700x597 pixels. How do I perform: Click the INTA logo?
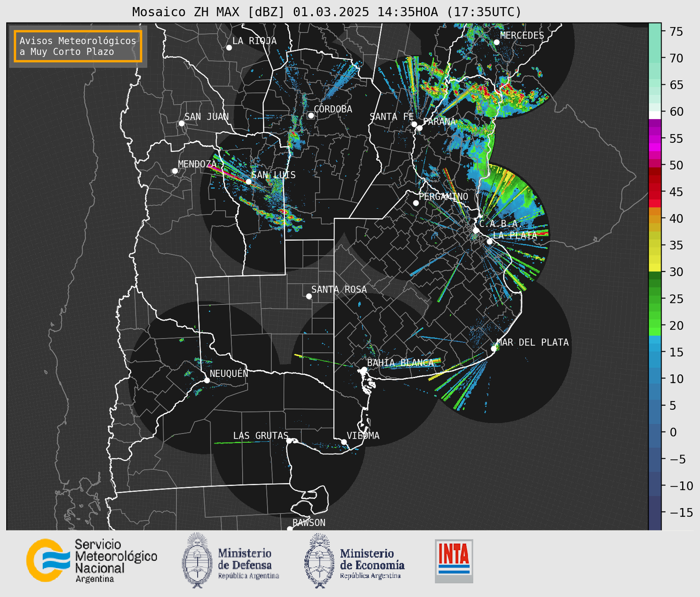pos(454,561)
